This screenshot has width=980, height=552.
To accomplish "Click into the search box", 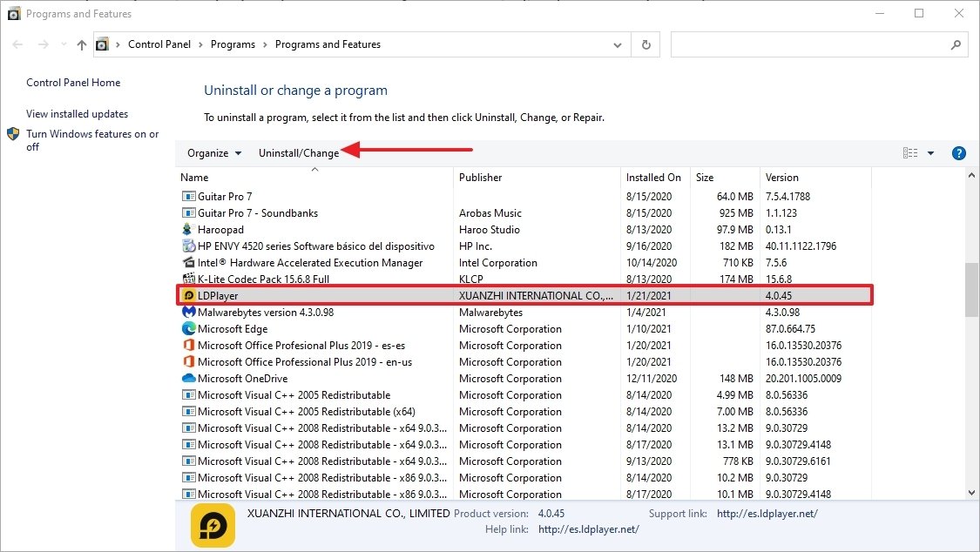I will click(x=809, y=45).
